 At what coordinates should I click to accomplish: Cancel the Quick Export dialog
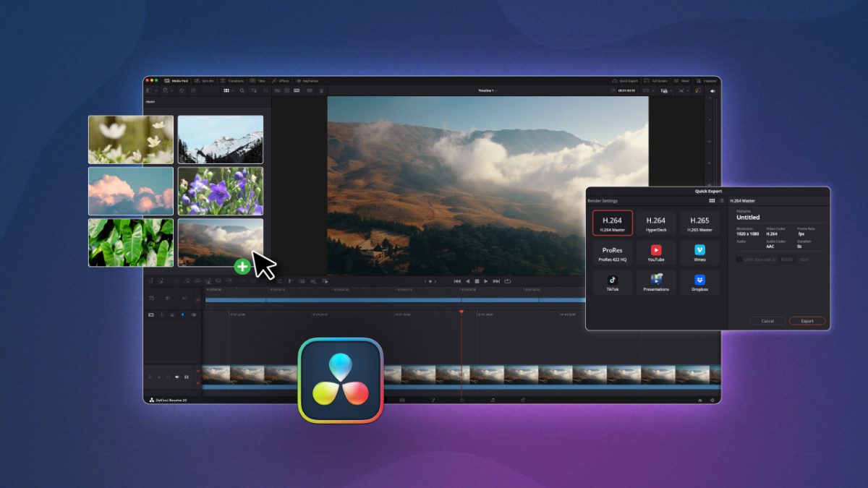coord(767,321)
